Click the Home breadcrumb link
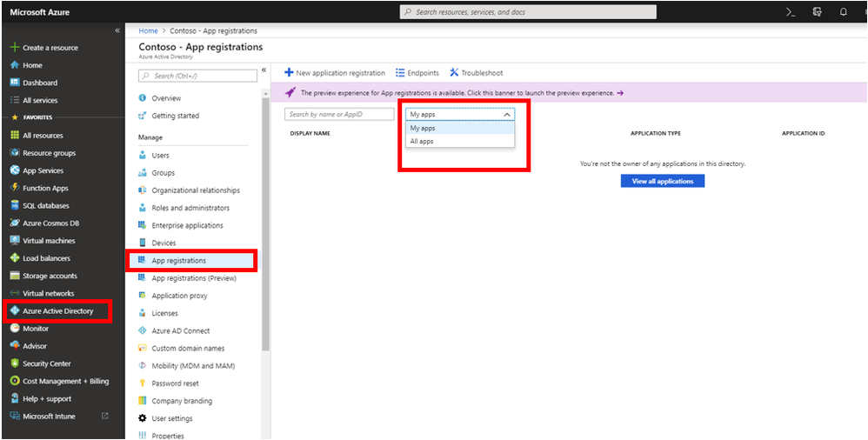 coord(149,31)
